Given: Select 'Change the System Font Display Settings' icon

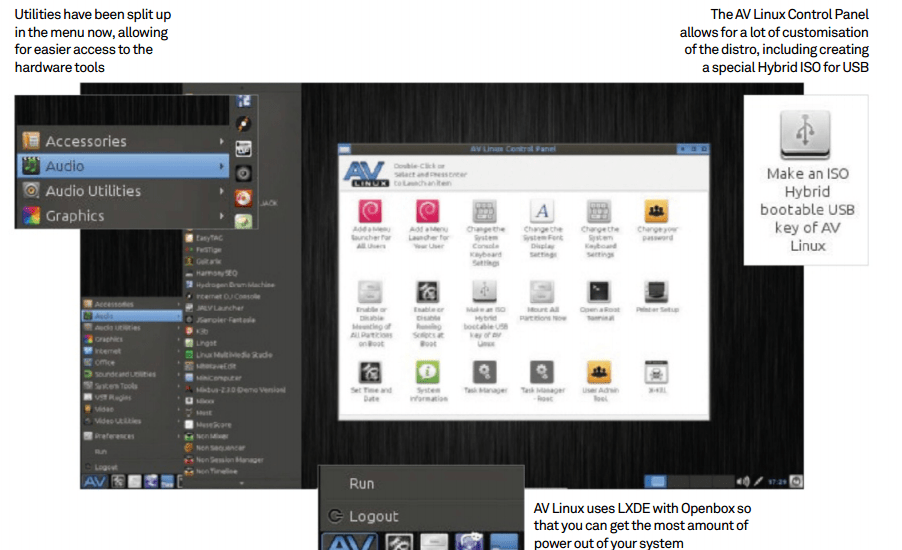Looking at the screenshot, I should (x=542, y=211).
